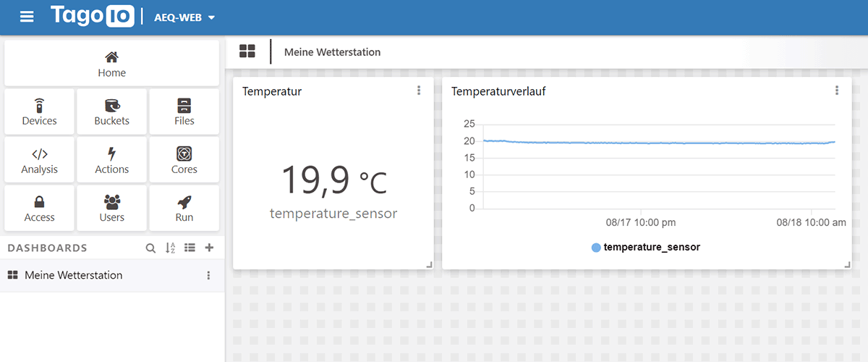Expand the AEQ-WEB profile dropdown
The image size is (868, 362).
184,17
